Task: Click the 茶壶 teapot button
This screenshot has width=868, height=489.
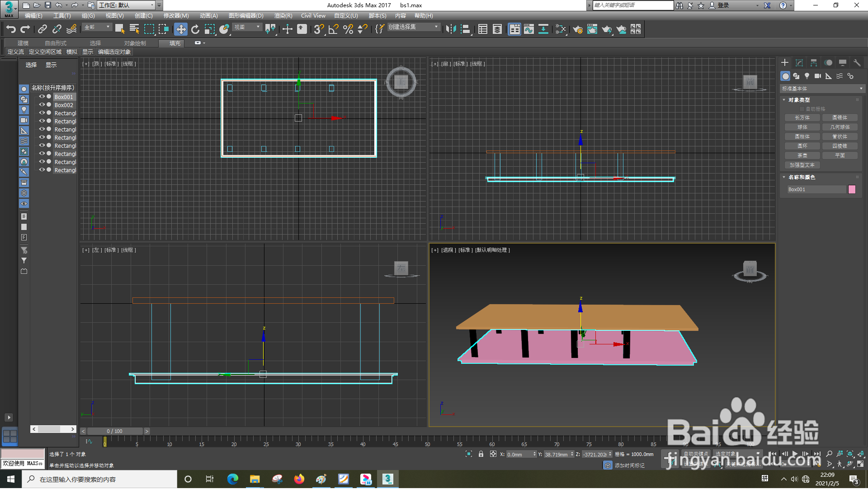Action: 802,155
